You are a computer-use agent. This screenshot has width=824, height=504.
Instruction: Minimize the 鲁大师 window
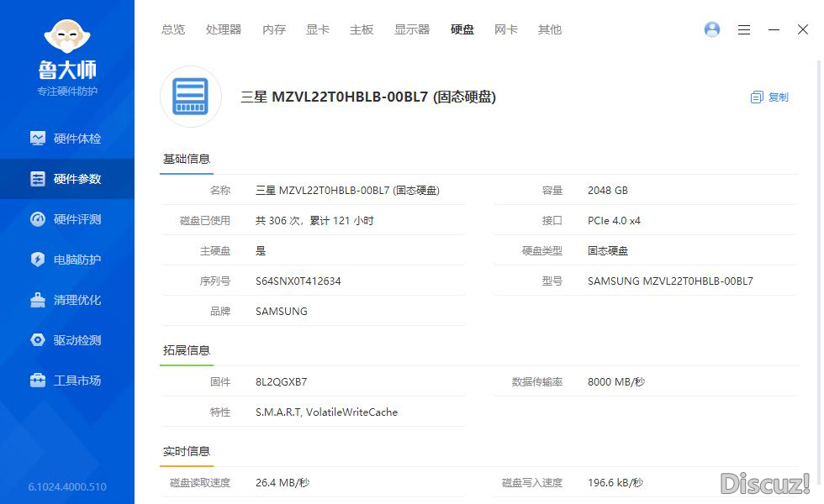774,29
